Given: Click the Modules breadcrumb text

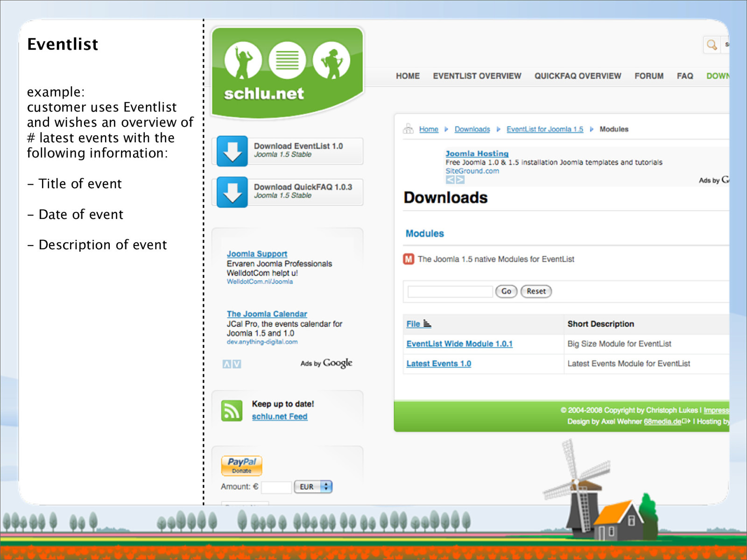Looking at the screenshot, I should 614,129.
